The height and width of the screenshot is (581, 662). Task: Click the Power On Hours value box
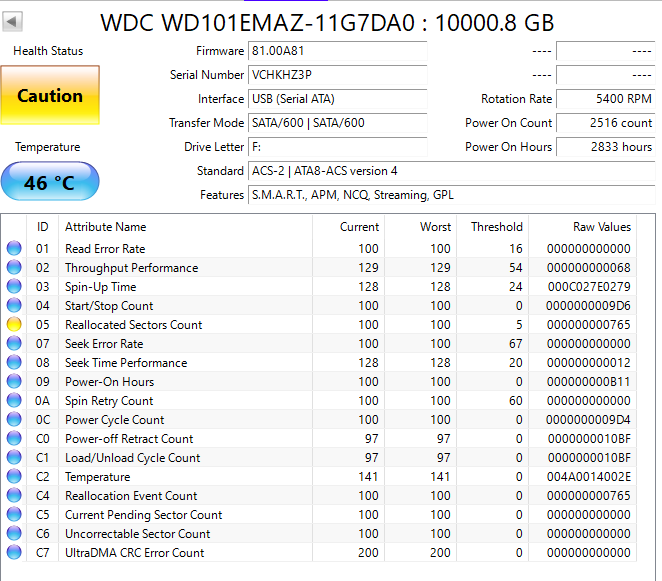(605, 147)
